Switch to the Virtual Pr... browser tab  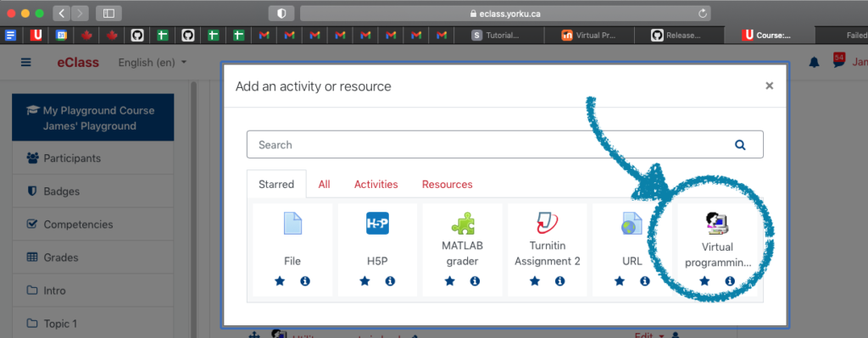pyautogui.click(x=589, y=36)
